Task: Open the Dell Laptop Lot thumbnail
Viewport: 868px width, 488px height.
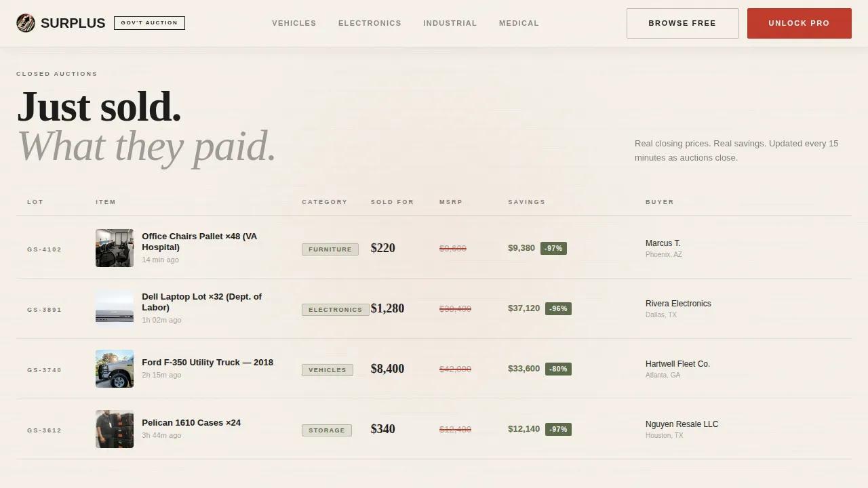Action: tap(115, 308)
